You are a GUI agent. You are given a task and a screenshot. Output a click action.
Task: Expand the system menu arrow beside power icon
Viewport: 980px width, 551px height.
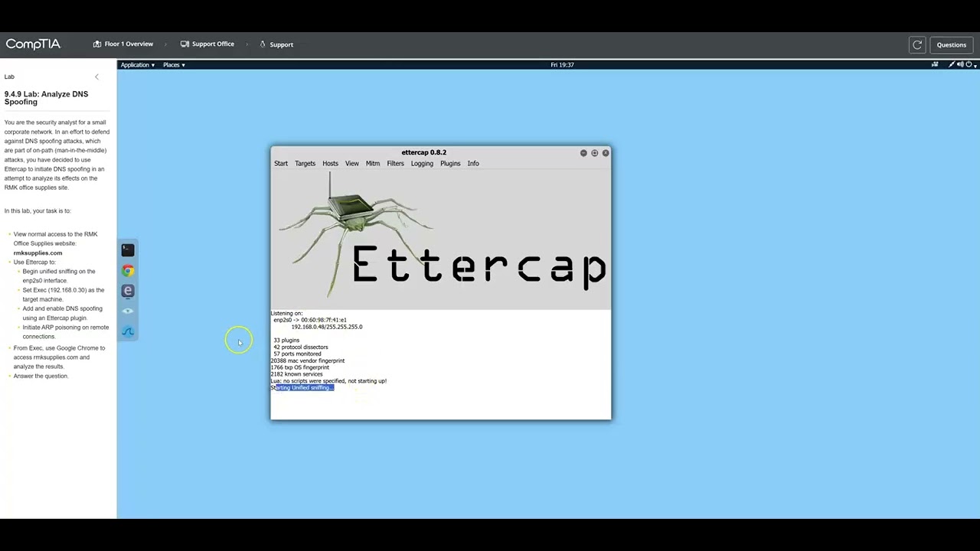pyautogui.click(x=975, y=65)
